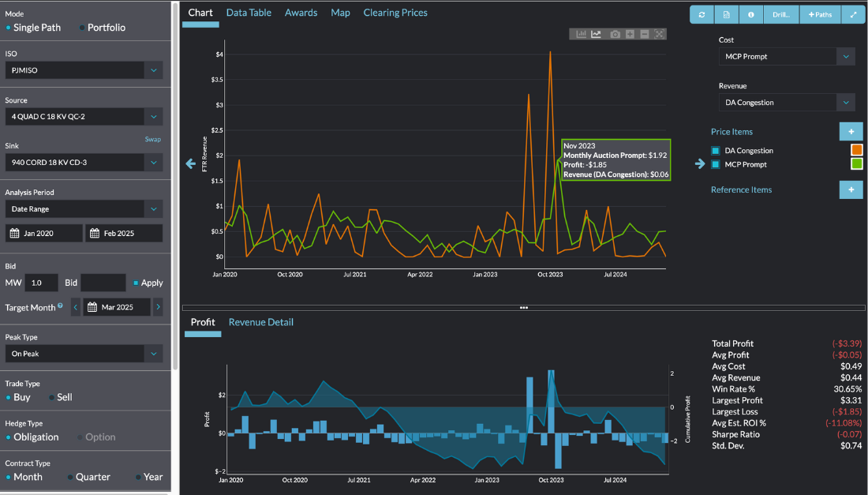Click the expand fullscreen arrows button

pos(852,14)
